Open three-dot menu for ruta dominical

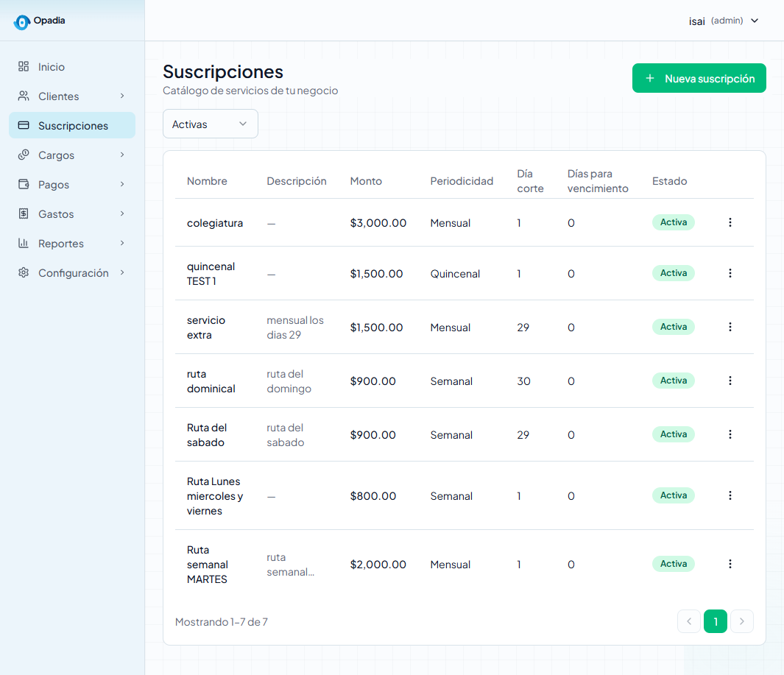pyautogui.click(x=730, y=381)
